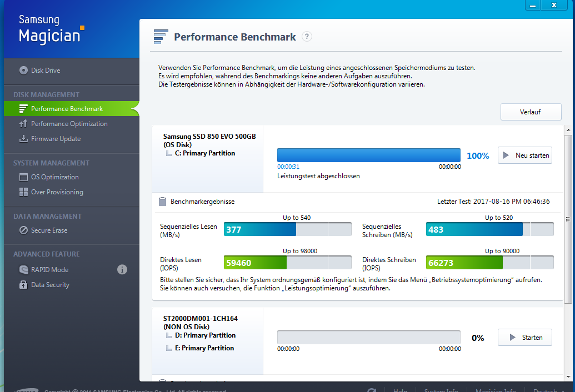Click the OS Optimization window icon

[23, 177]
